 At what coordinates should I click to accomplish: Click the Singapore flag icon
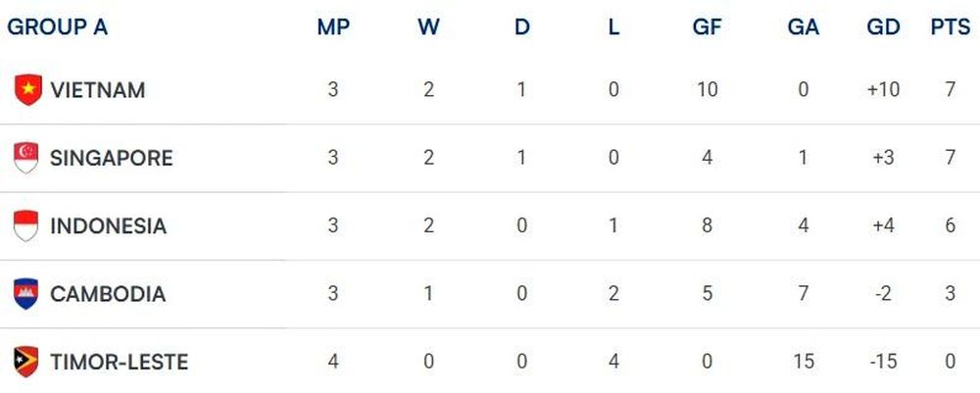26,158
